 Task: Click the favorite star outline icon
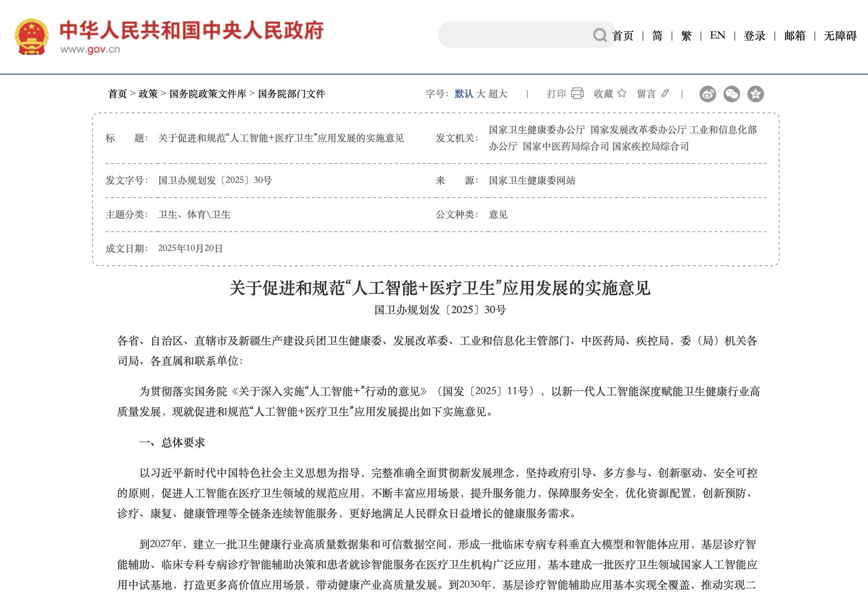click(x=622, y=93)
